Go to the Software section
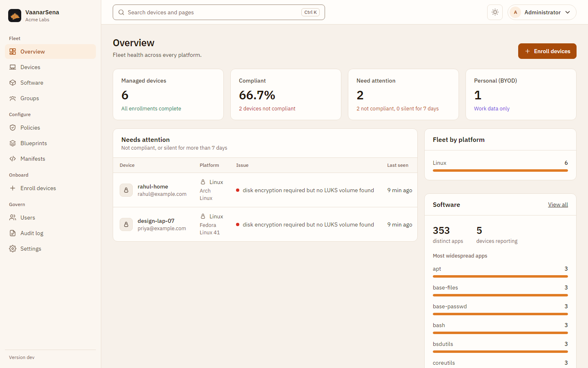This screenshot has width=588, height=368. [x=50, y=83]
